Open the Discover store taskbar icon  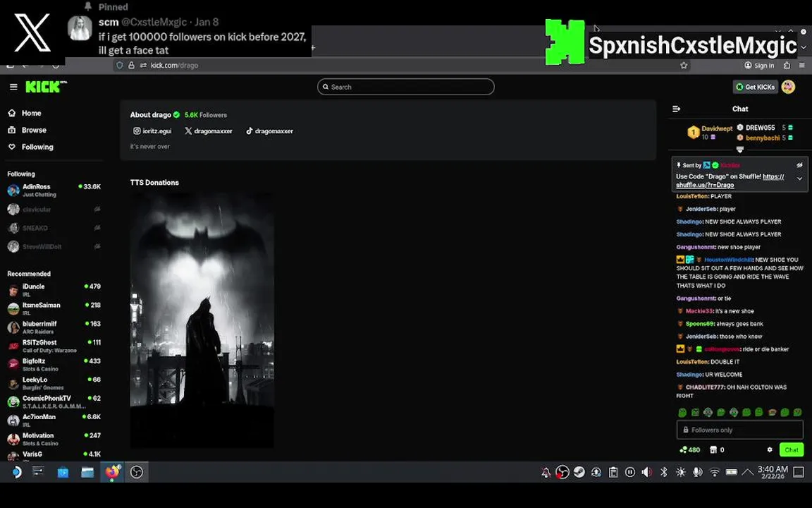click(x=63, y=472)
